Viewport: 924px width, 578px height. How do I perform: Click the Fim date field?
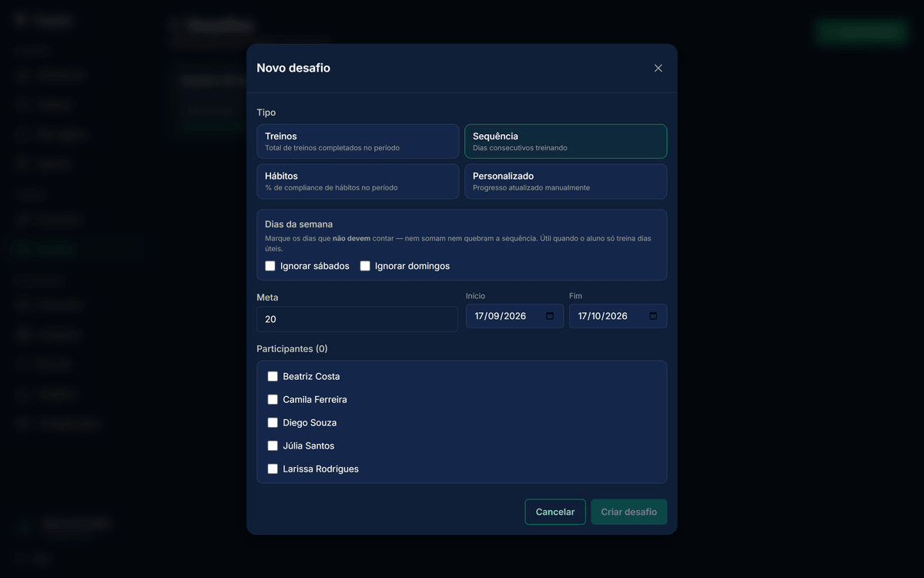(618, 316)
